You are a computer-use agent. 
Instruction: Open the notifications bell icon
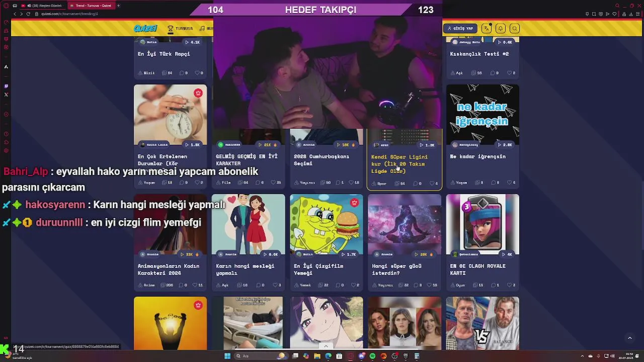[501, 29]
